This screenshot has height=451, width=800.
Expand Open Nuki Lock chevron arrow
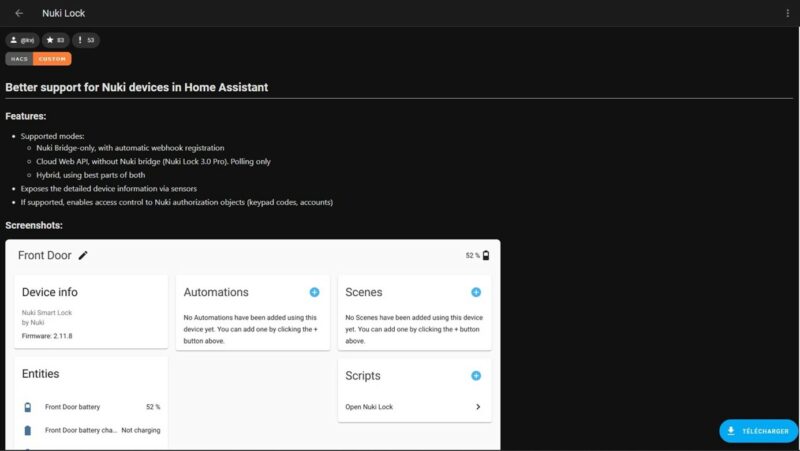tap(478, 407)
